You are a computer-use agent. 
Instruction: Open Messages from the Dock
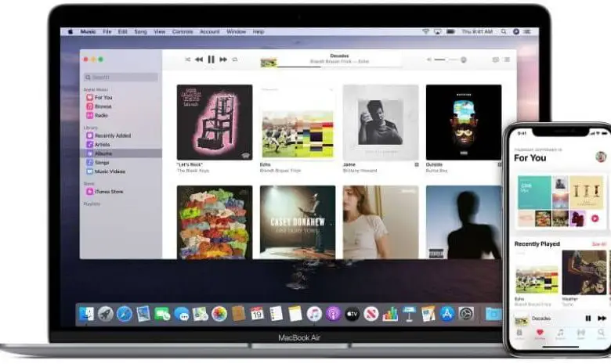pyautogui.click(x=182, y=314)
